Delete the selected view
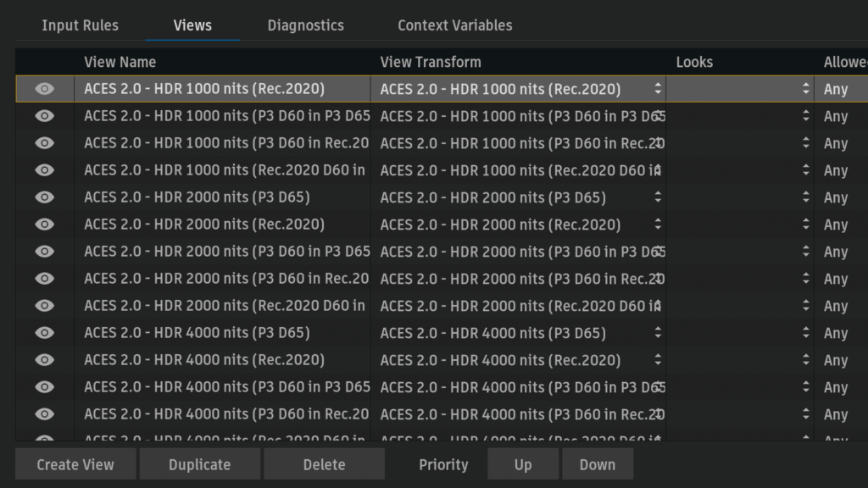The image size is (868, 488). coord(324,464)
